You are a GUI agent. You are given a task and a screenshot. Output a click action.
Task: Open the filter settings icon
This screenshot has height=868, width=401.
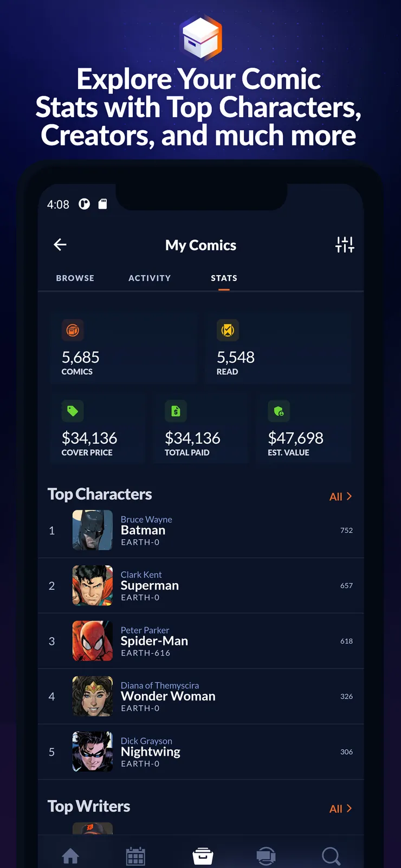click(345, 244)
